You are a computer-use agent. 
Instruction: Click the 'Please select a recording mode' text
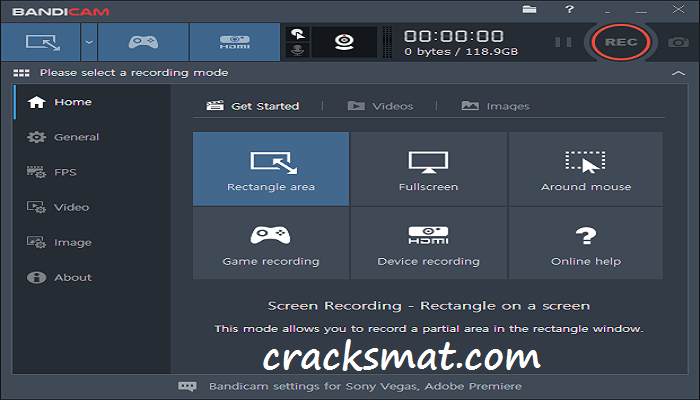coord(134,73)
